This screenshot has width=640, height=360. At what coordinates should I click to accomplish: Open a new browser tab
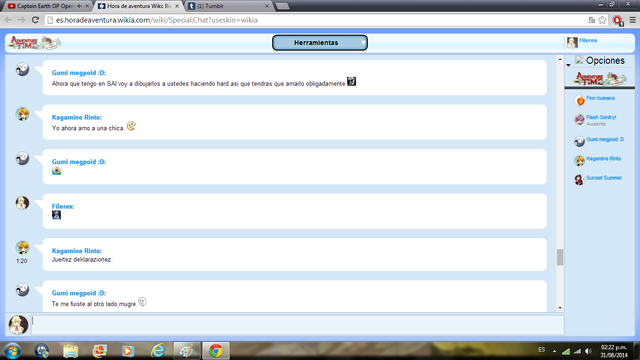[282, 6]
